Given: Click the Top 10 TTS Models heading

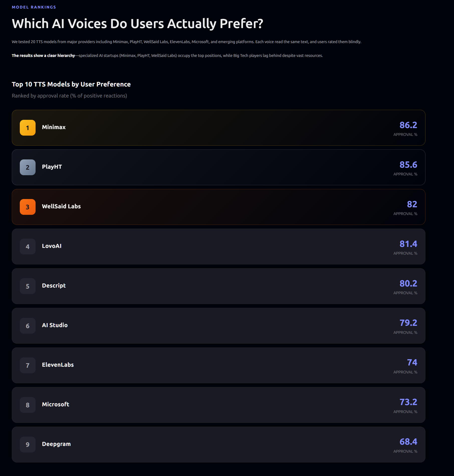Looking at the screenshot, I should tap(71, 84).
